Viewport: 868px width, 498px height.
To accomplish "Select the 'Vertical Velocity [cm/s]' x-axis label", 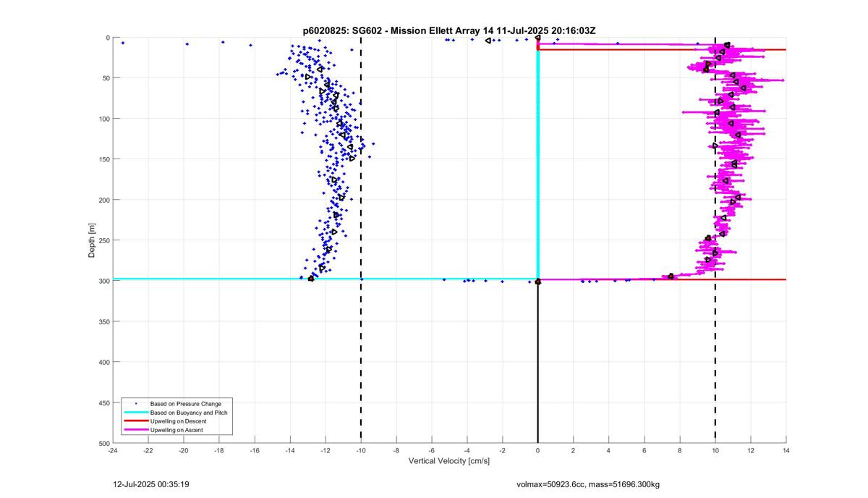I will [449, 461].
